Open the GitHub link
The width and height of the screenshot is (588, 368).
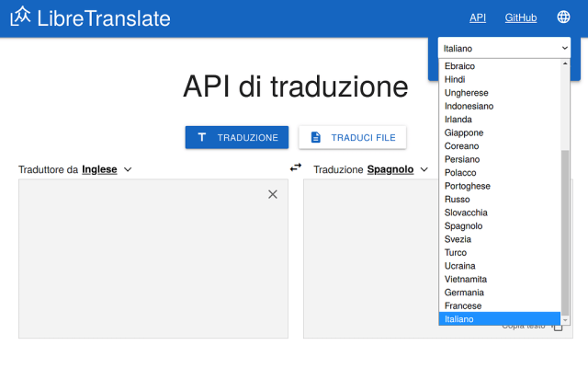520,17
